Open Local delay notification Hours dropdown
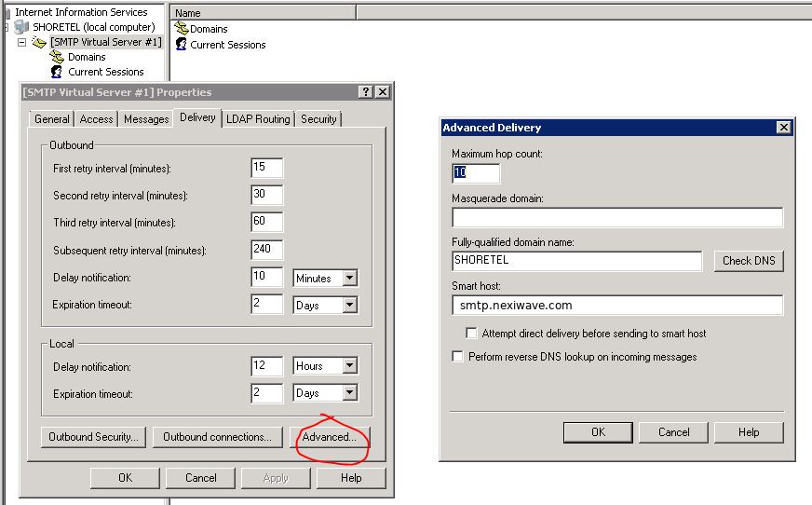 click(x=349, y=366)
